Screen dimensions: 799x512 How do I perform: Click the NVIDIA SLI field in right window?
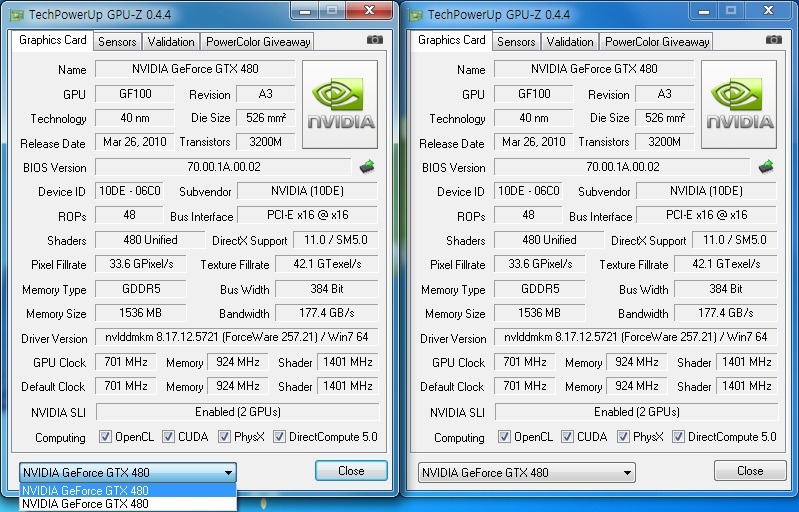(x=636, y=412)
